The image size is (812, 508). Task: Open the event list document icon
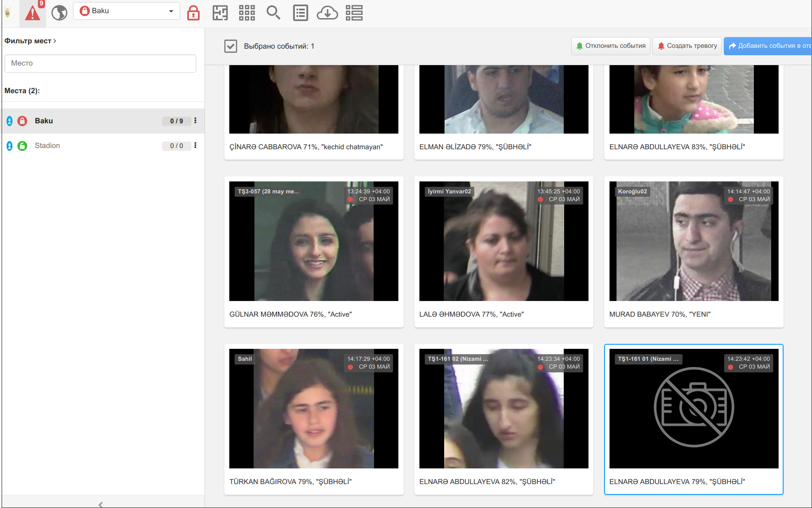tap(301, 13)
